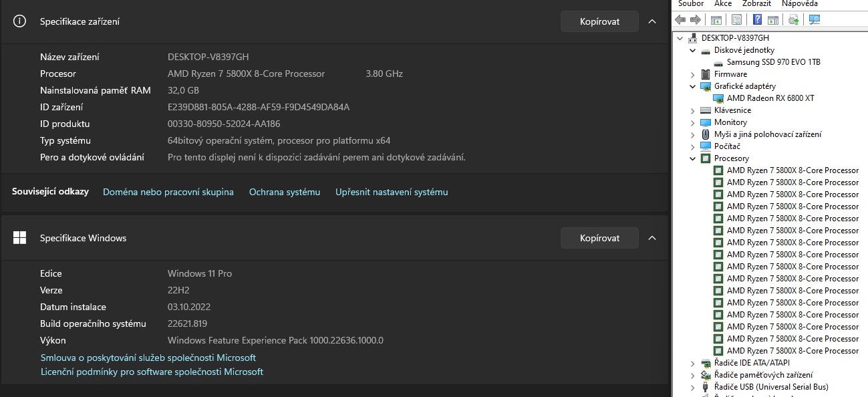Open the Ochrana systému link

coord(285,192)
